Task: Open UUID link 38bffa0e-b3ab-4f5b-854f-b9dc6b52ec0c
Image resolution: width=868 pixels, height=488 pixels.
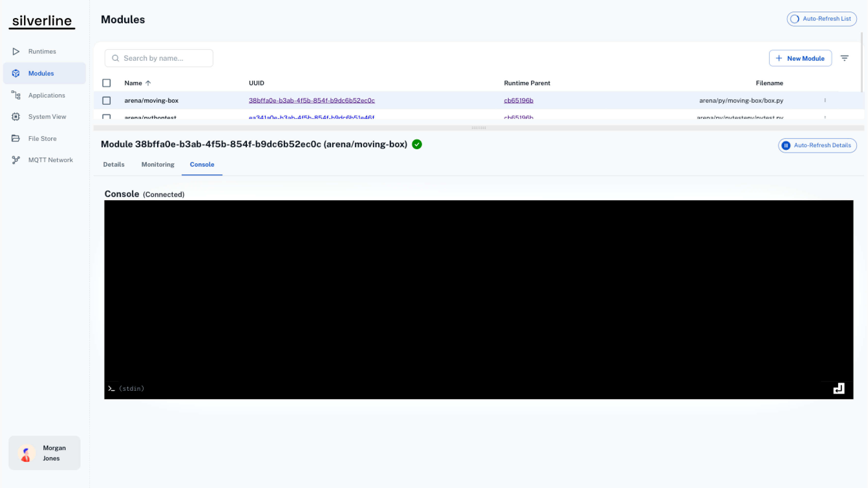Action: [x=312, y=100]
